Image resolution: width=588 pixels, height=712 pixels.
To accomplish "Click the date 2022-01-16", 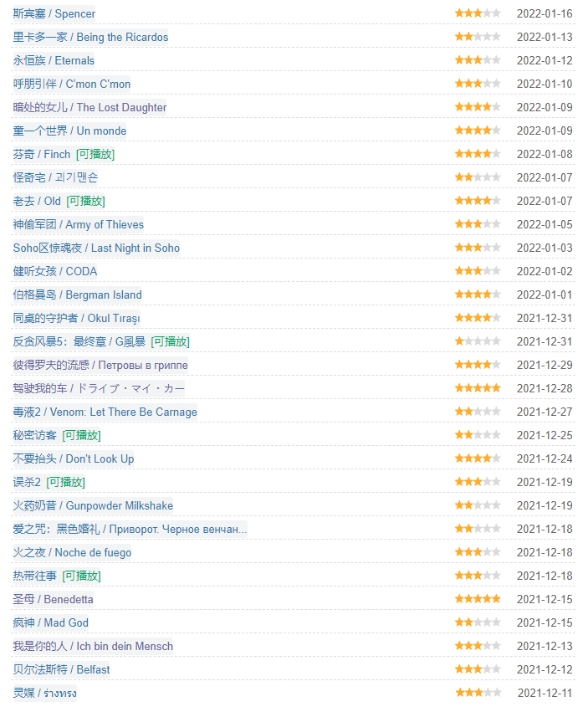I will click(x=545, y=13).
